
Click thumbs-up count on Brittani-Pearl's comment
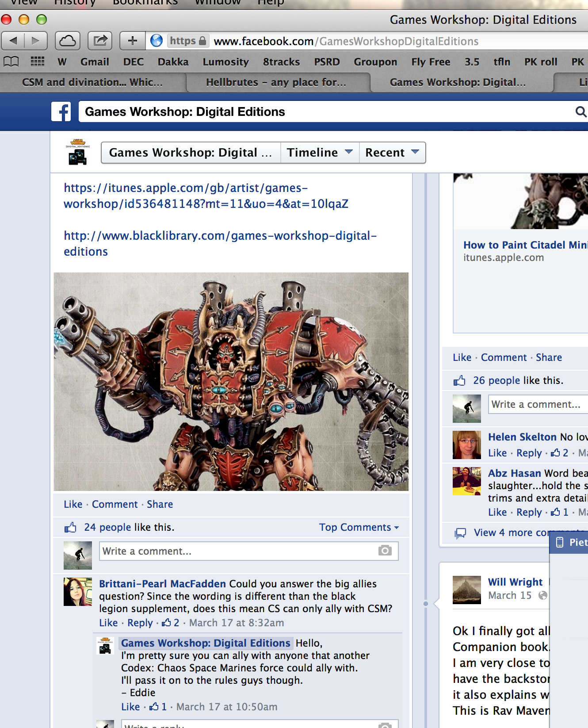click(x=171, y=623)
